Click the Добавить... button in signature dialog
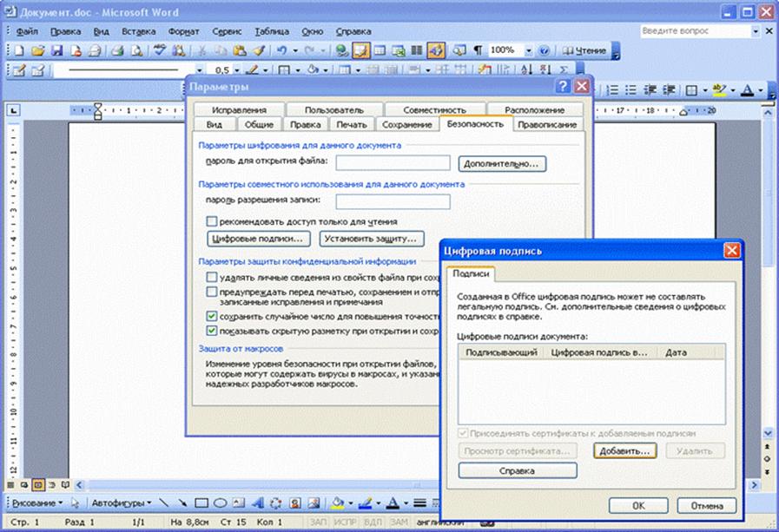Image resolution: width=779 pixels, height=532 pixels. (x=624, y=451)
